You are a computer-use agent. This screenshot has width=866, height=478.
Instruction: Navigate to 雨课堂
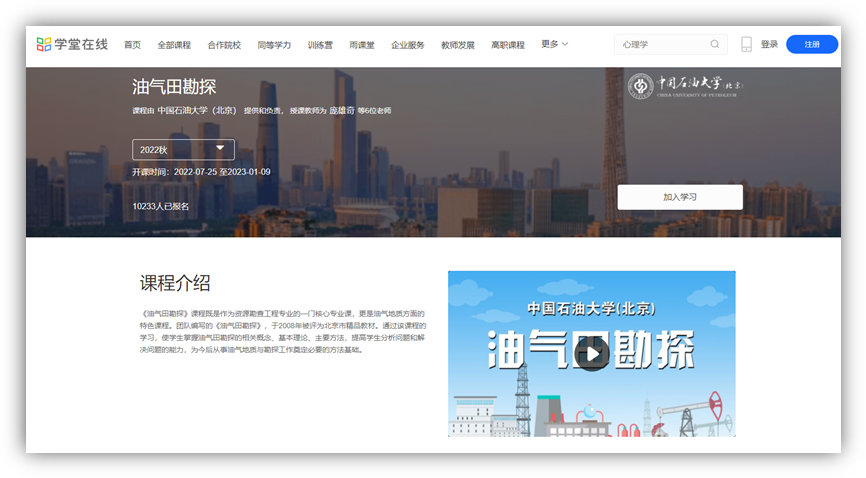[362, 45]
